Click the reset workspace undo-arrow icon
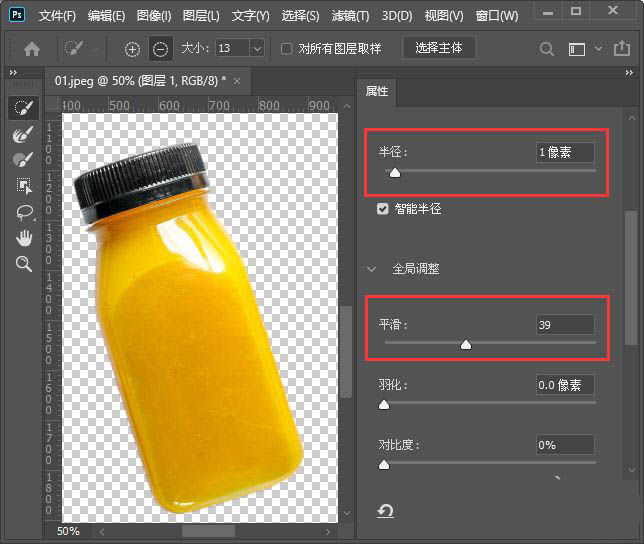Screen dimensions: 644x544 pos(385,511)
